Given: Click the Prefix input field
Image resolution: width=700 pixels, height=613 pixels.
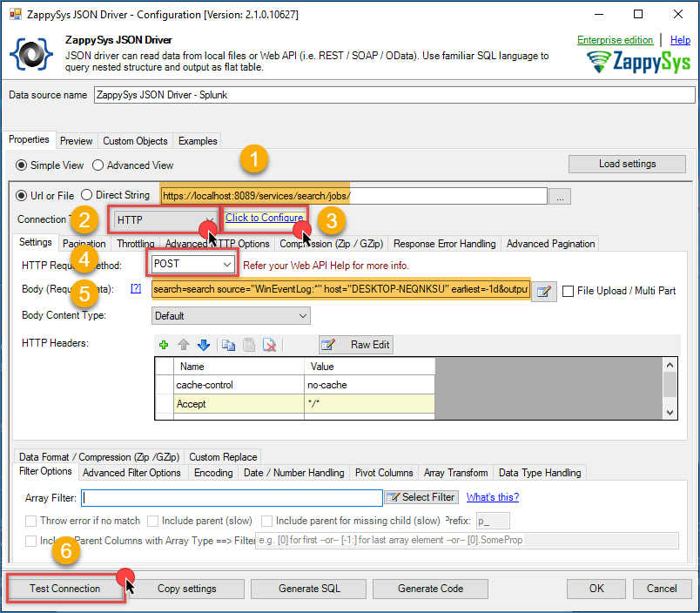Looking at the screenshot, I should [x=493, y=521].
